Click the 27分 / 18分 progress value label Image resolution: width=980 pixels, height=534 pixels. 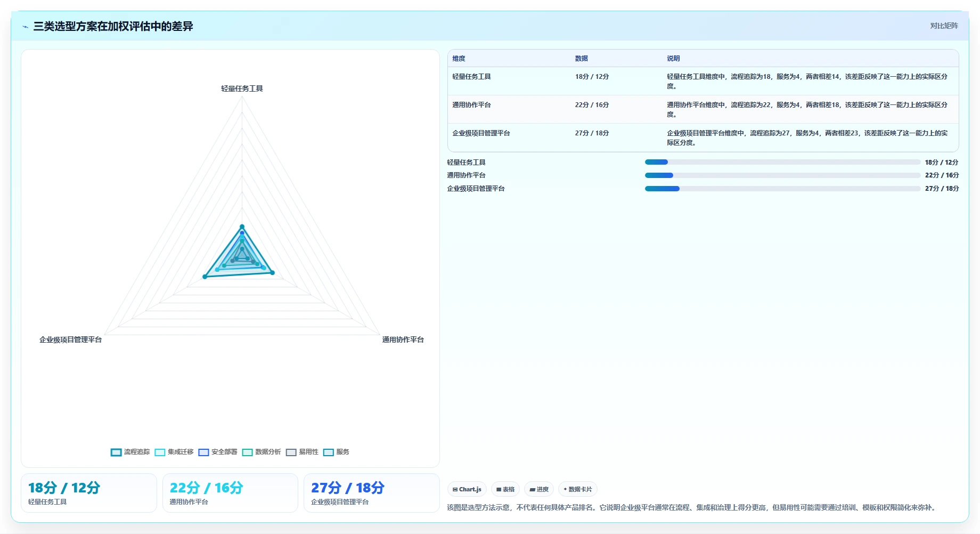[x=942, y=189]
